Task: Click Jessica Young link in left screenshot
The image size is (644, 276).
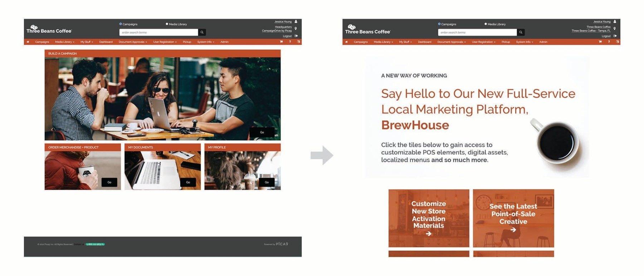Action: pos(283,21)
